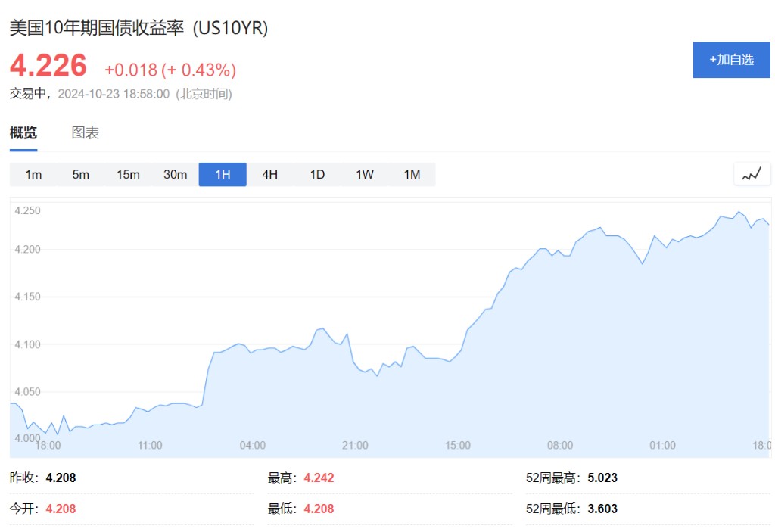Click the chart peak near 4.250
Image resolution: width=775 pixels, height=532 pixels.
pos(739,213)
